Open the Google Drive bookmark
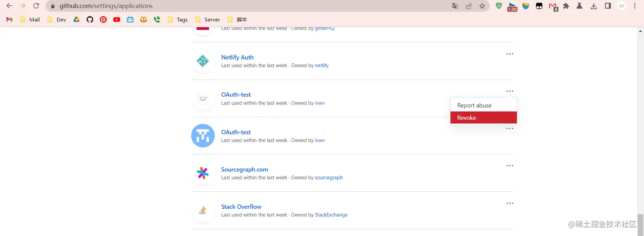Image resolution: width=644 pixels, height=236 pixels. coord(76,20)
